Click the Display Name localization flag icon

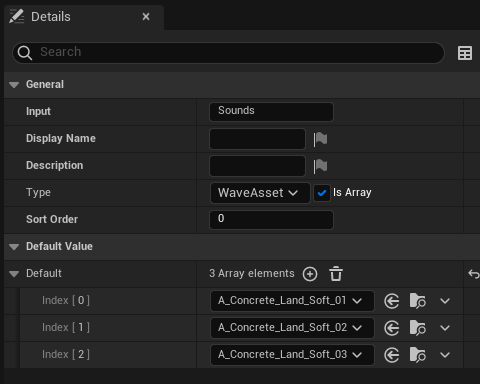point(320,139)
